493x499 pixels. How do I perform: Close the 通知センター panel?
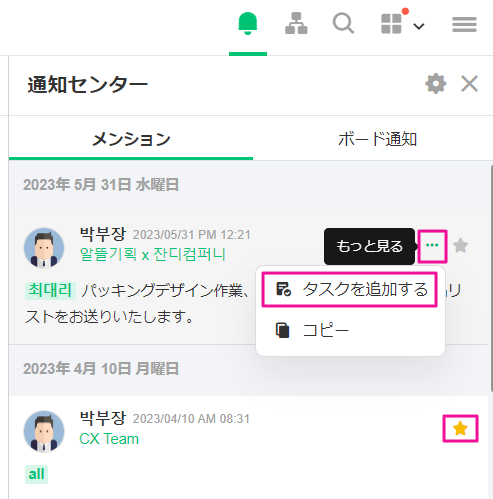tap(469, 83)
